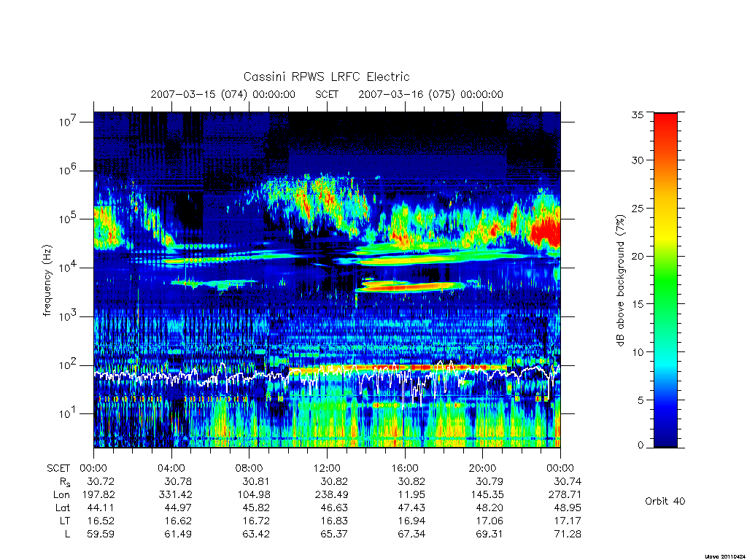This screenshot has height=560, width=747.
Task: Click the 10^3 frequency tick label
Action: pos(68,316)
